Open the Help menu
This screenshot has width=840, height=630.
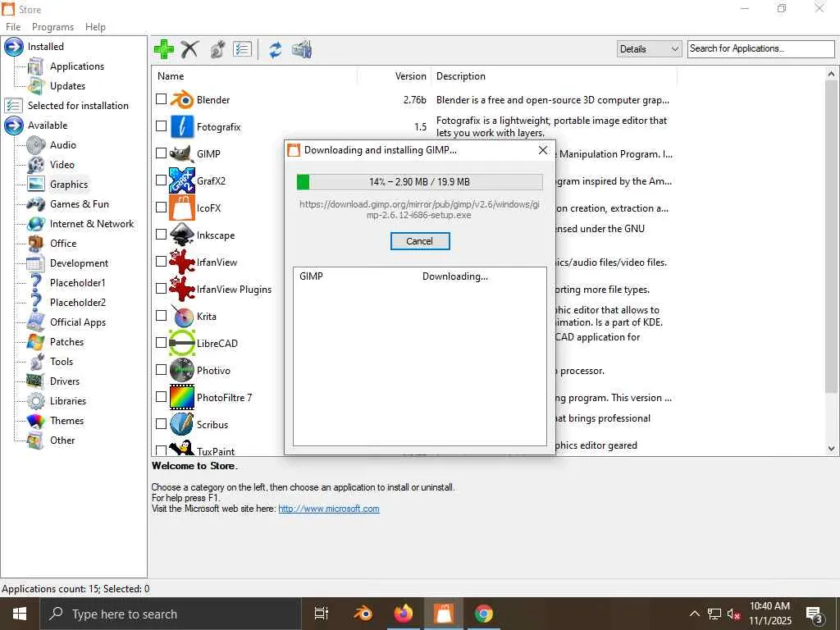point(95,27)
